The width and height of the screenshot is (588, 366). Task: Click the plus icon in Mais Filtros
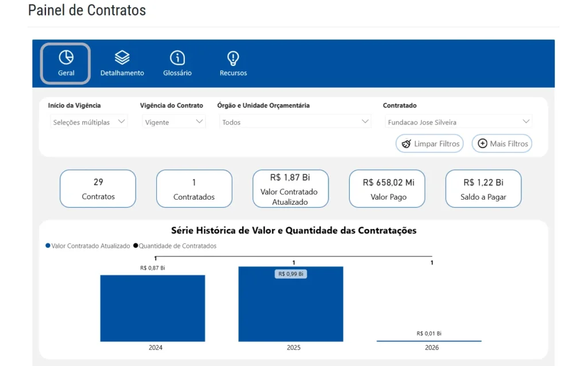click(x=482, y=143)
